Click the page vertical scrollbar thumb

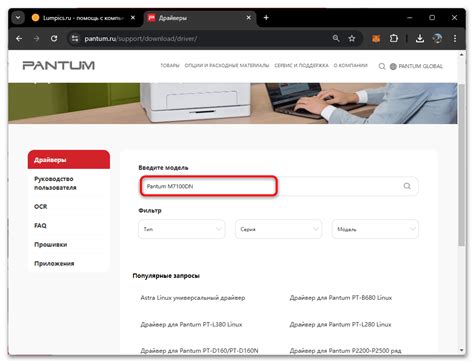point(461,165)
